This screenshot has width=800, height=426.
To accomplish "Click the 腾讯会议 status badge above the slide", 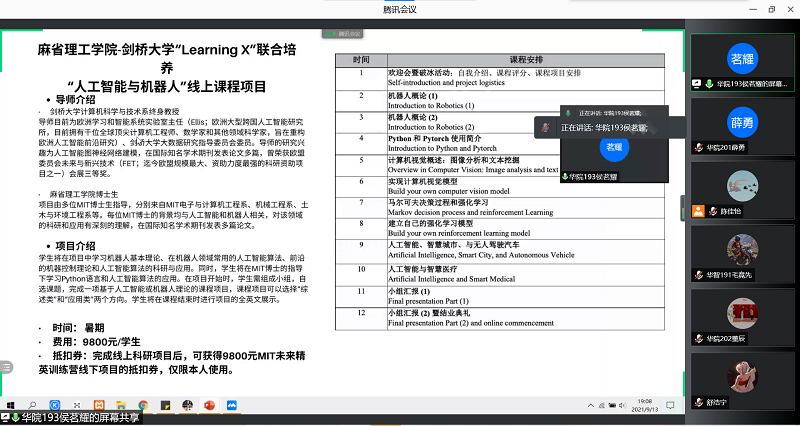I will (342, 34).
